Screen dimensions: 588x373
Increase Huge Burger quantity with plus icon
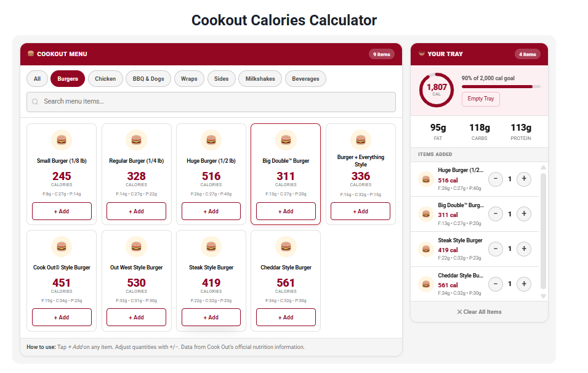click(x=523, y=179)
